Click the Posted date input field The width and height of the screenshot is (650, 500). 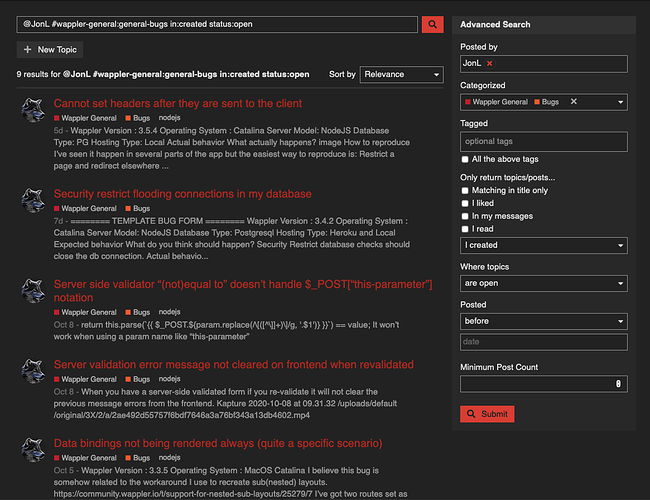[543, 342]
